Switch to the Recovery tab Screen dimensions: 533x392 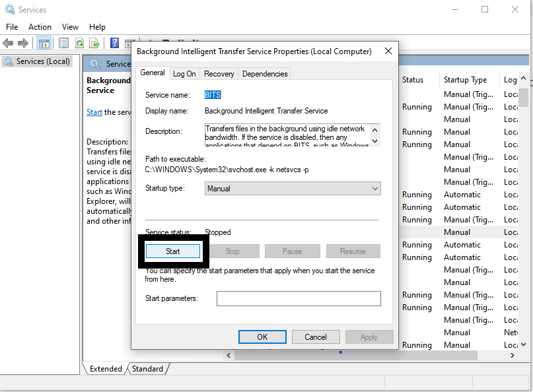[x=219, y=74]
